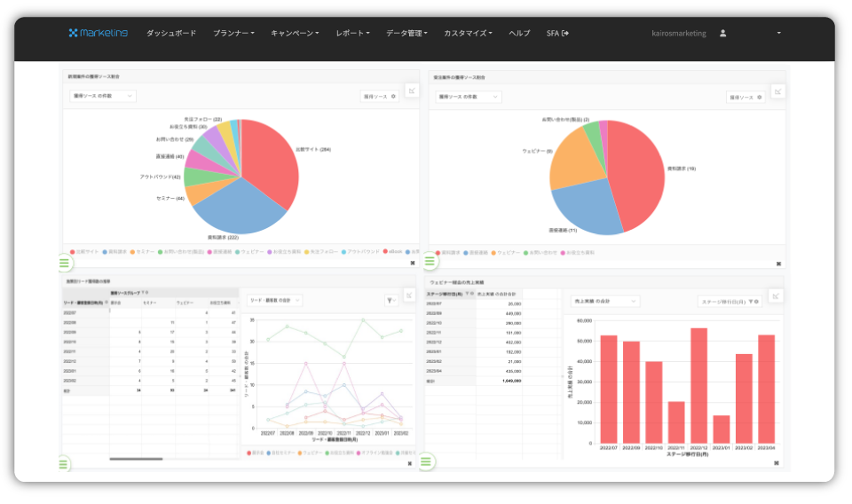The image size is (852, 504).
Task: Open green hamburger menu under right pie chart
Action: (430, 261)
